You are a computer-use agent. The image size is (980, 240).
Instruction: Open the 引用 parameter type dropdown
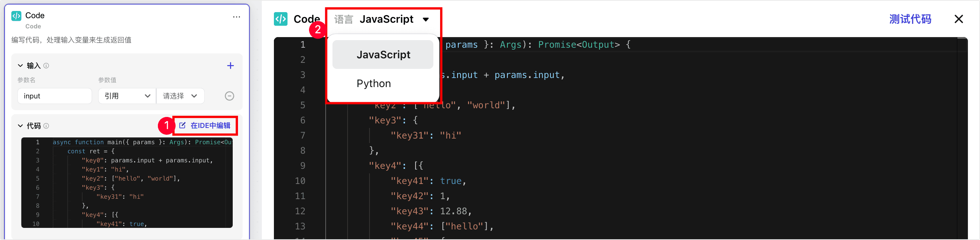(127, 96)
